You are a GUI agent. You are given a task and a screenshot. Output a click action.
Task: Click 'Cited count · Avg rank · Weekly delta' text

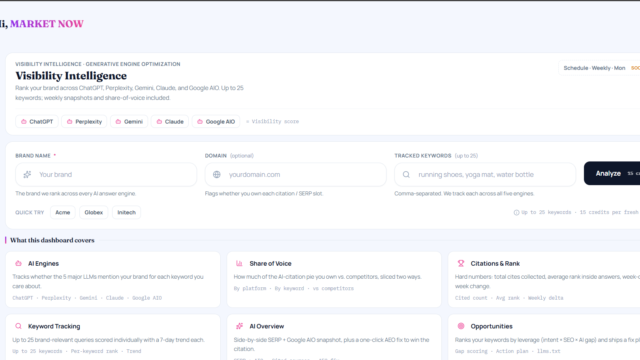point(509,298)
